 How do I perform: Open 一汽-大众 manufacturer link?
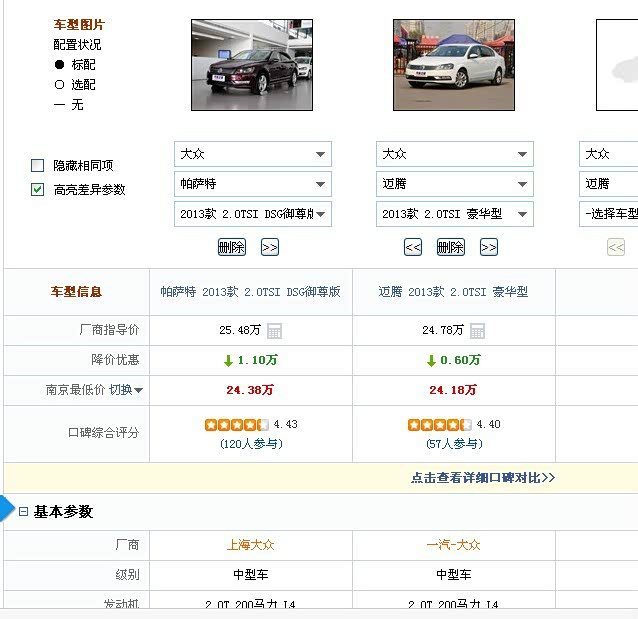[x=453, y=545]
